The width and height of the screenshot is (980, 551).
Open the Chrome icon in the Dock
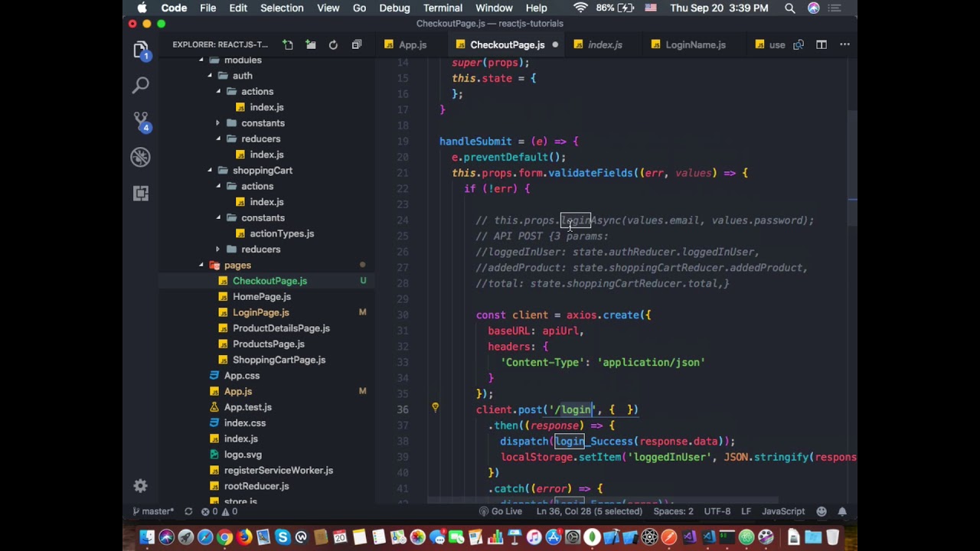224,537
